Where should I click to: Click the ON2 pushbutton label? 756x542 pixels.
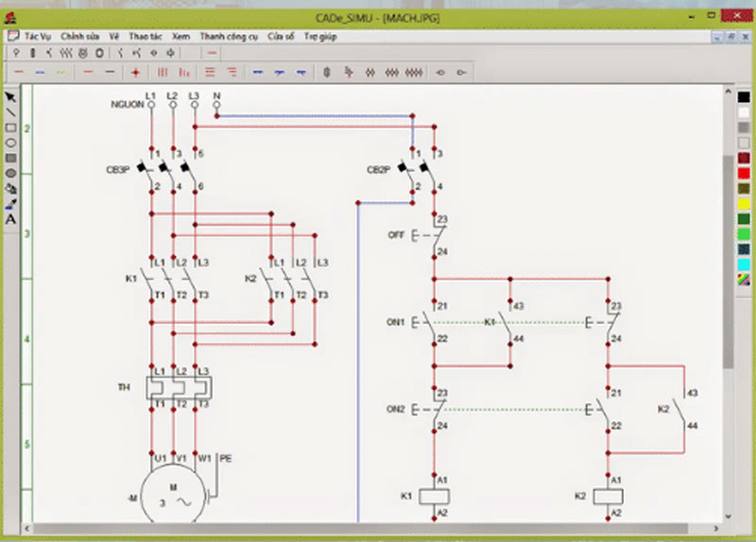point(395,409)
